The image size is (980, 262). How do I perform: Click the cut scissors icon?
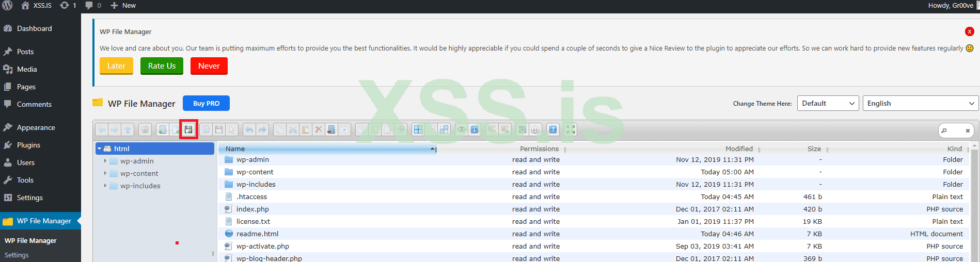coord(292,129)
